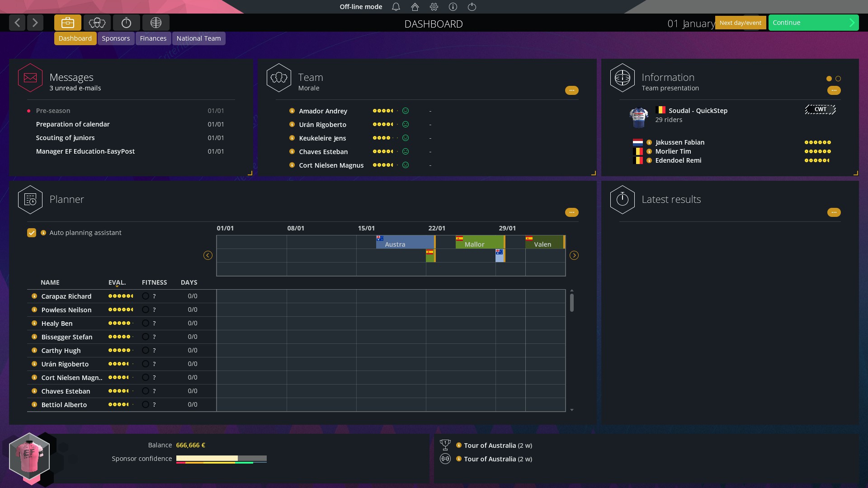Switch to the Finances tab

(x=153, y=38)
